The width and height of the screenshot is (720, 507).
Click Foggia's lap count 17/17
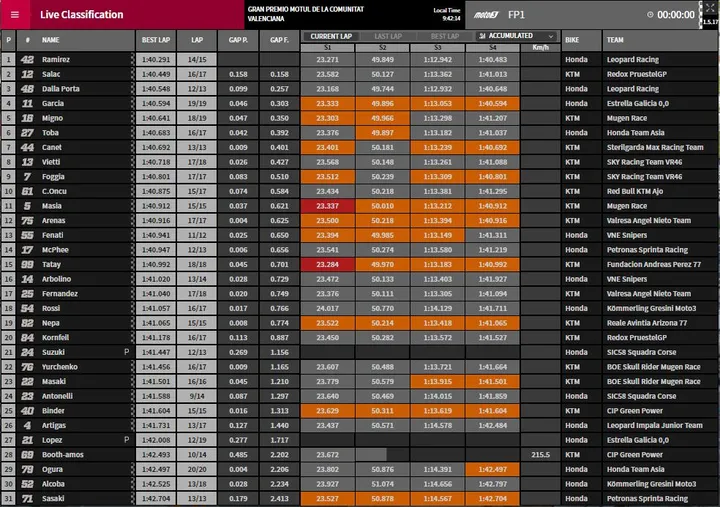[x=197, y=176]
